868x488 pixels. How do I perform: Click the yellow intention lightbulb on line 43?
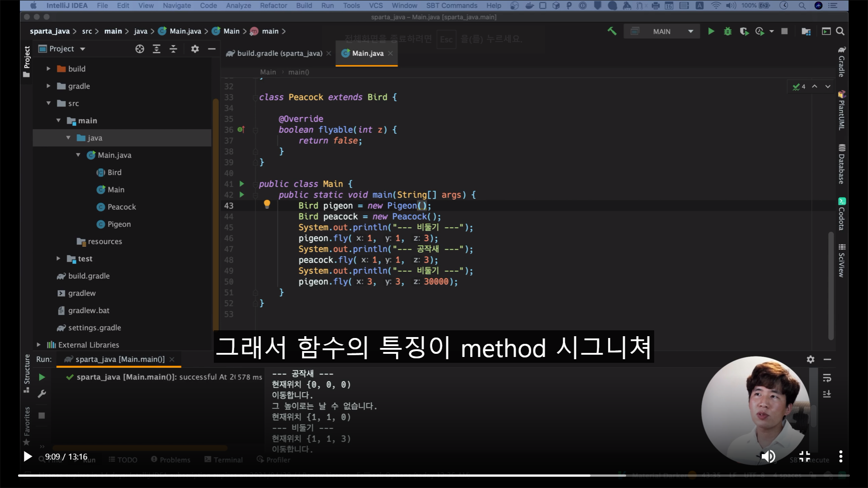click(267, 204)
